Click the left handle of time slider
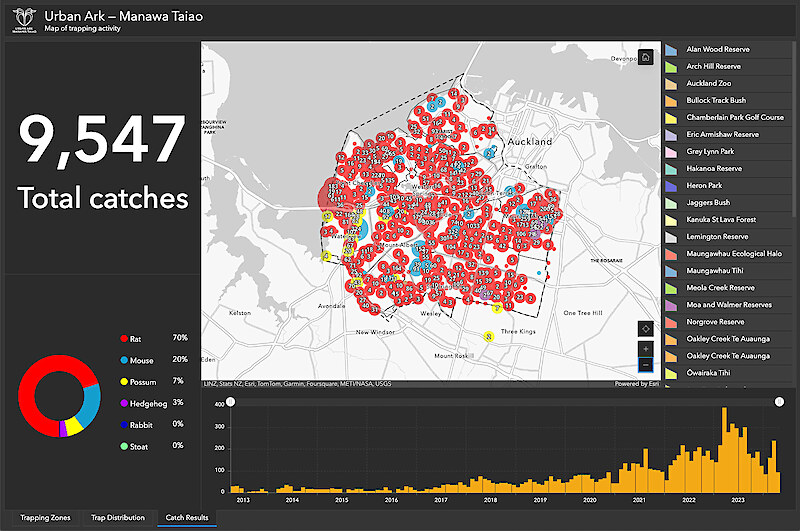The width and height of the screenshot is (800, 531). [x=231, y=401]
